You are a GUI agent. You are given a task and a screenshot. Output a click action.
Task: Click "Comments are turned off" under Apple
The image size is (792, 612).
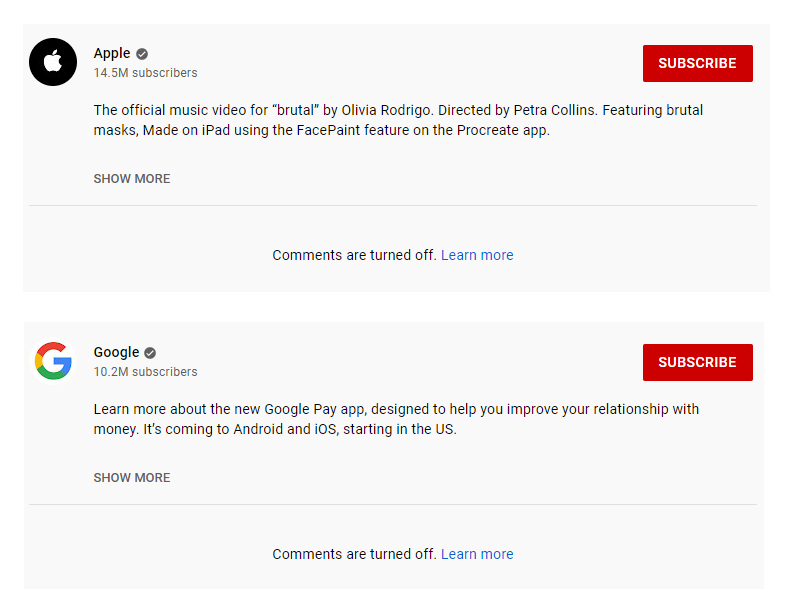(354, 255)
